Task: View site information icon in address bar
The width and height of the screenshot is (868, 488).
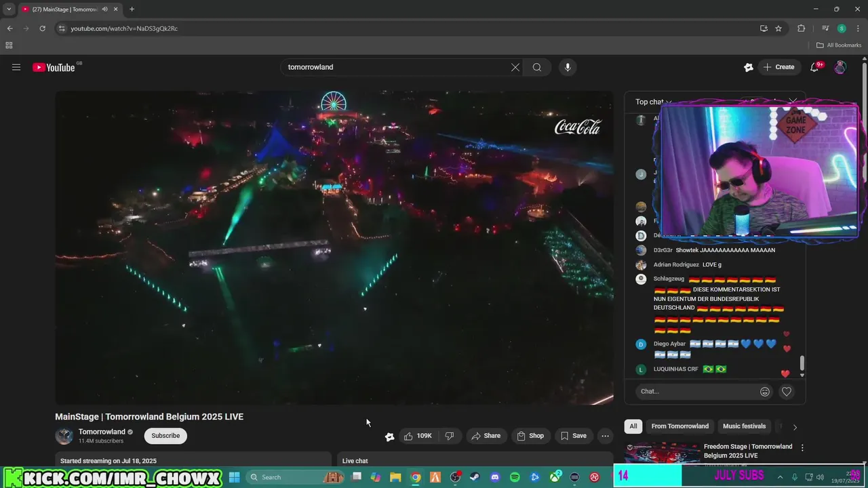Action: (62, 28)
